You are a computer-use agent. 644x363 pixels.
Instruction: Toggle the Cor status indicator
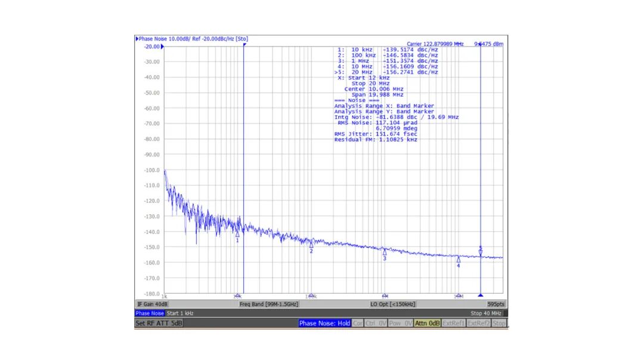coord(358,323)
